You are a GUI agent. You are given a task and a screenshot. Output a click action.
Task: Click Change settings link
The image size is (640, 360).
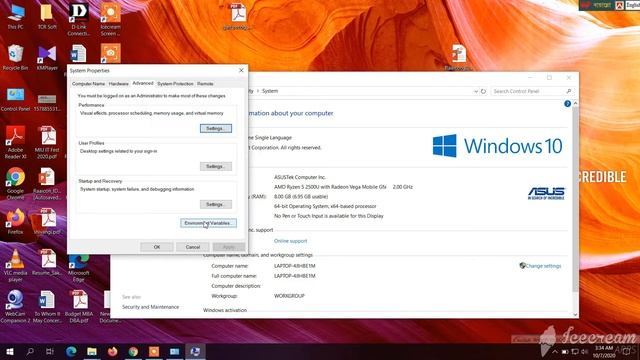coord(543,266)
